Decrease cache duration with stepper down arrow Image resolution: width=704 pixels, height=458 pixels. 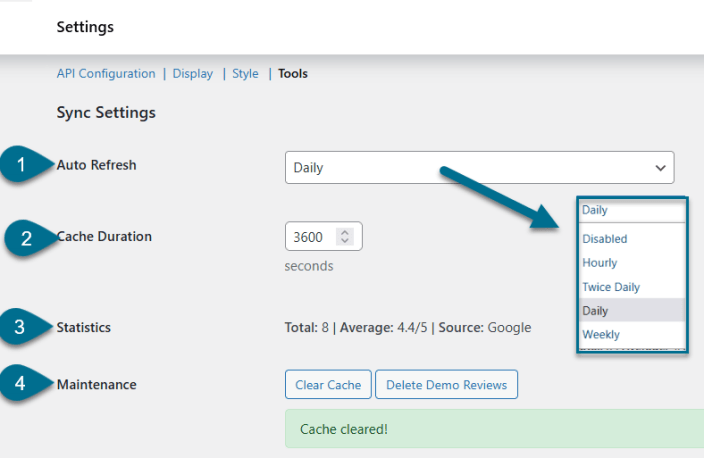coord(345,242)
